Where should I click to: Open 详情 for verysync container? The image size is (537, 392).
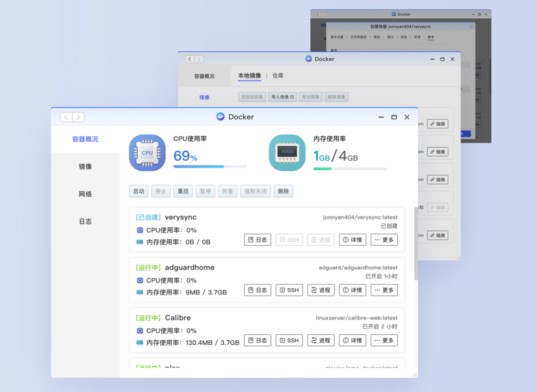coord(353,240)
